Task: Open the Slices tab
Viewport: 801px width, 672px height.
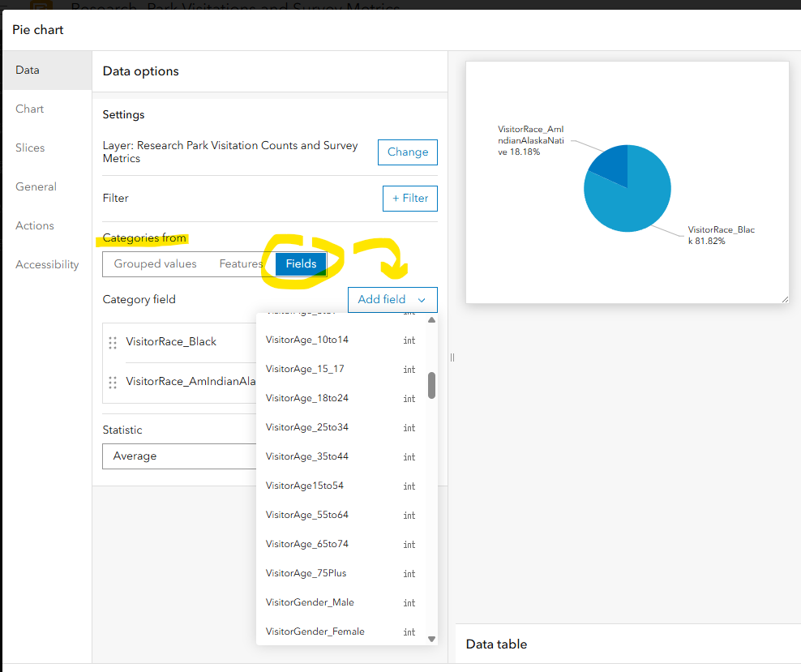Action: click(x=47, y=148)
